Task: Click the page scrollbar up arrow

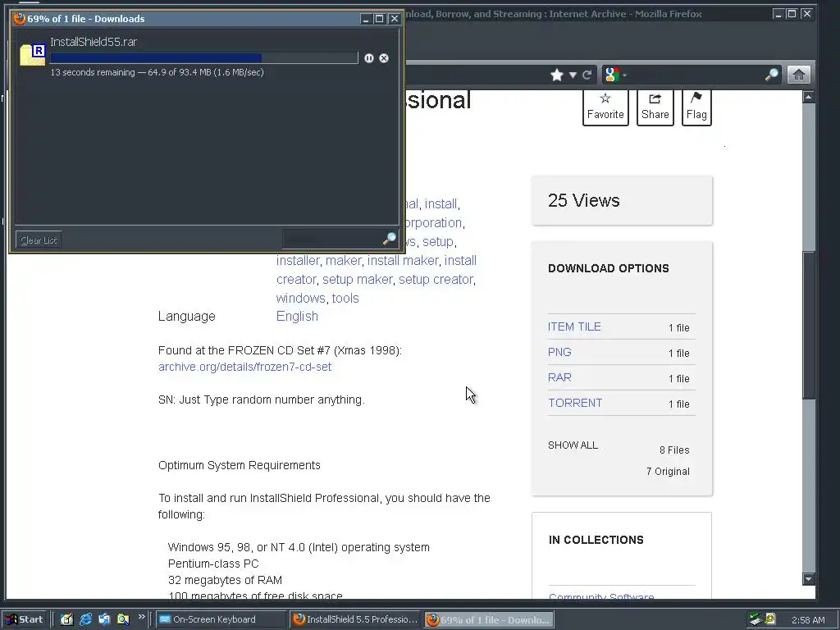Action: click(808, 97)
